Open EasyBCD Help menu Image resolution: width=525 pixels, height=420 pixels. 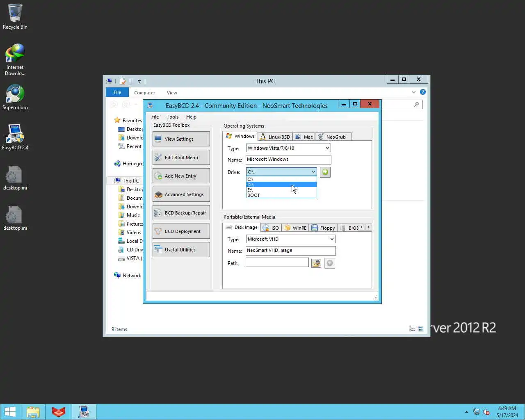point(191,117)
